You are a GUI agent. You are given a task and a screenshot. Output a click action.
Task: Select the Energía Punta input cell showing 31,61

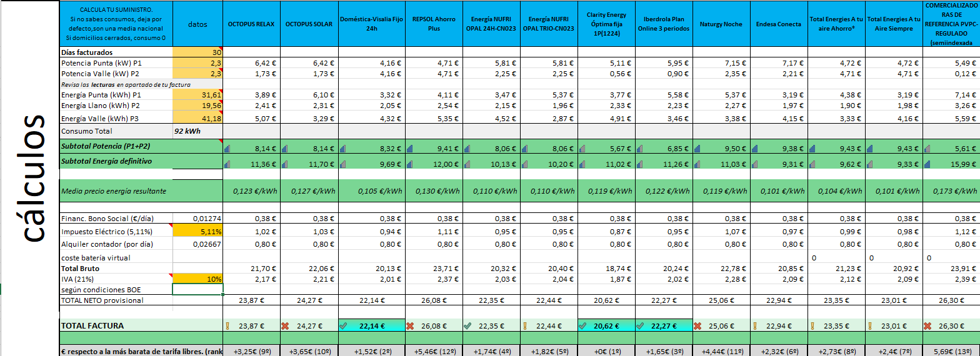(197, 94)
